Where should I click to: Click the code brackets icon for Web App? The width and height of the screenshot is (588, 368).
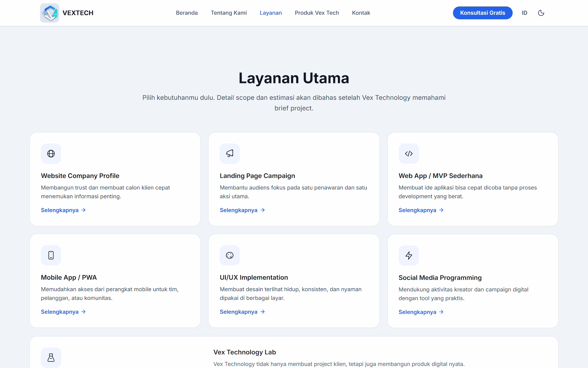(x=409, y=154)
